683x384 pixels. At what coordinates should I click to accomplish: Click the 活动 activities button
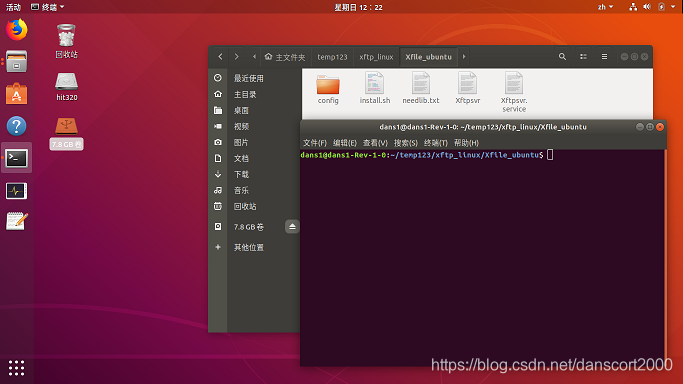tap(13, 7)
